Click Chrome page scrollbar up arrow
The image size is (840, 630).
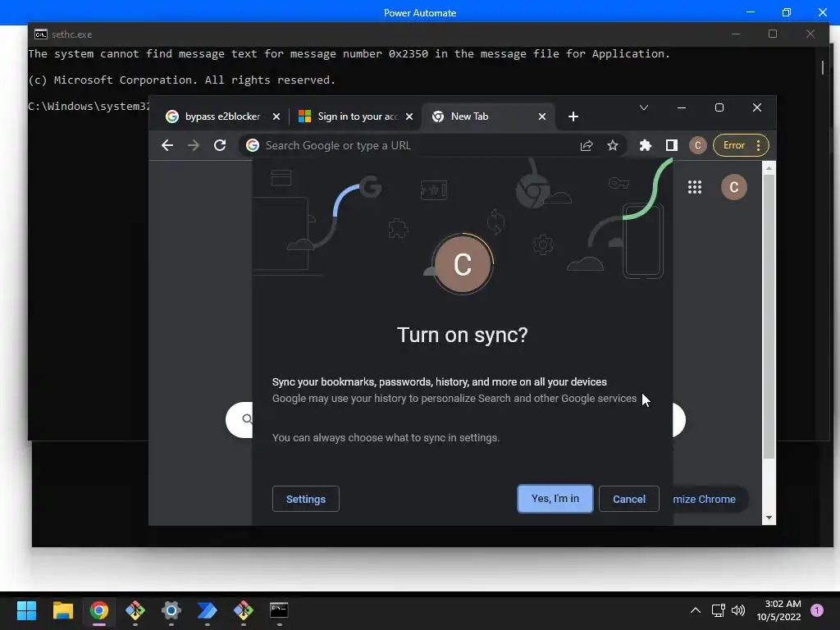(769, 168)
